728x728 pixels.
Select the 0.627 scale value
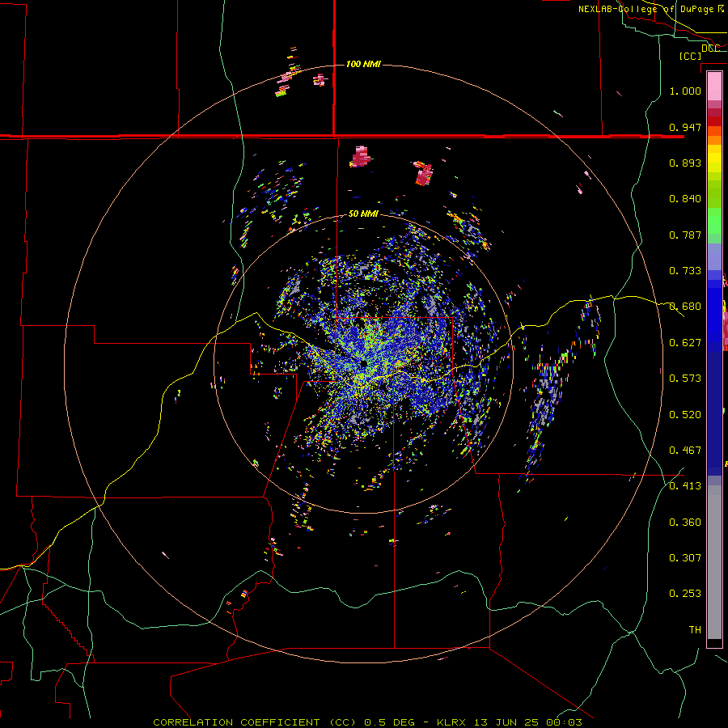tap(685, 343)
